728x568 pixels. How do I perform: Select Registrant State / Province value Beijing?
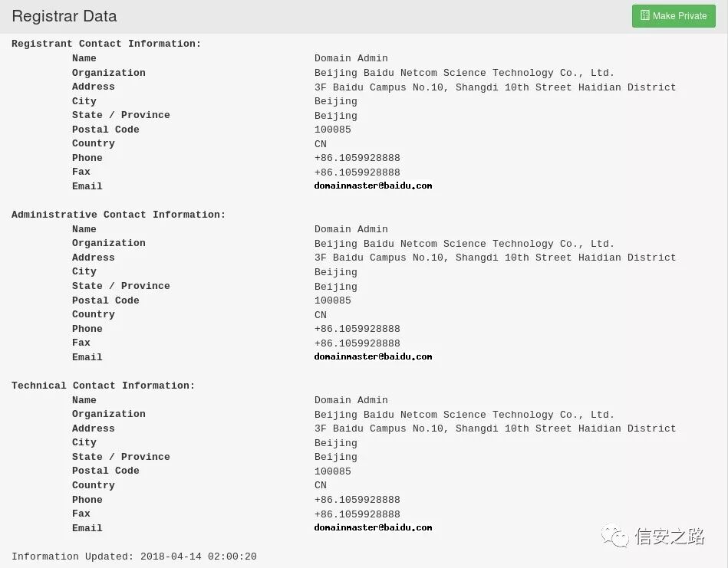coord(336,116)
